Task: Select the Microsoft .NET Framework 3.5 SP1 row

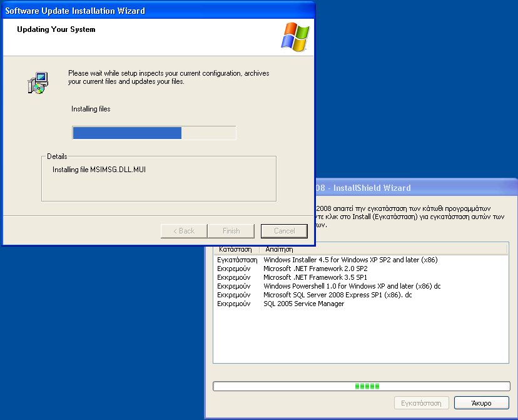Action: pos(361,277)
